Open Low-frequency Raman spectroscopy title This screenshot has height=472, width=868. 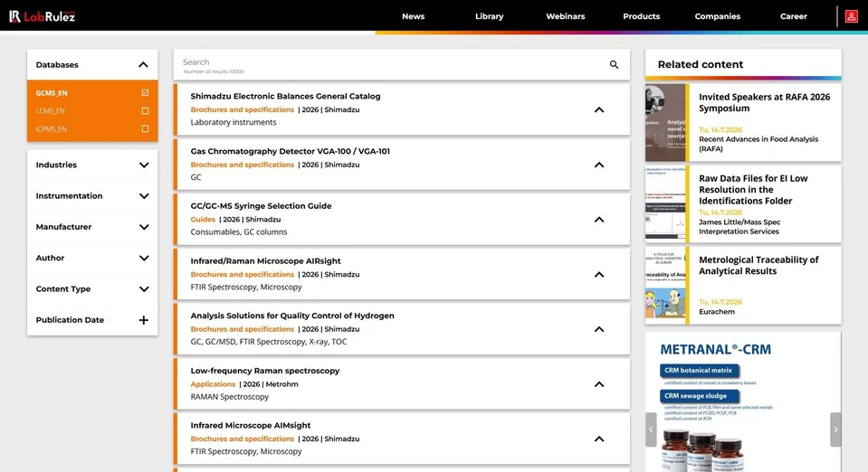pos(264,371)
